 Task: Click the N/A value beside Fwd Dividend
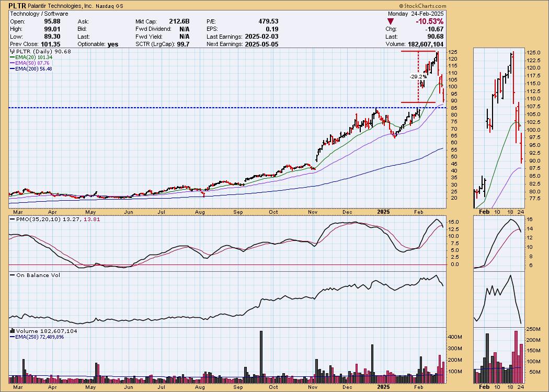(x=185, y=29)
